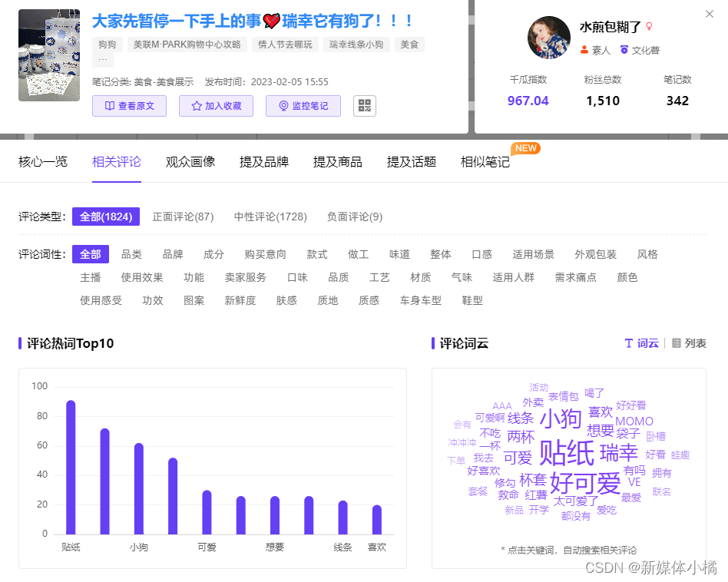728x582 pixels.
Task: Switch to the 相似笔记 tab
Action: 485,161
